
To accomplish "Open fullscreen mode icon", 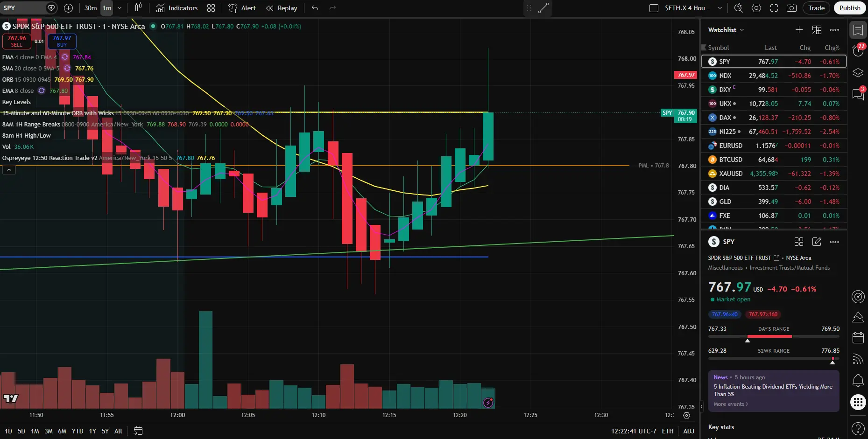I will [x=774, y=8].
